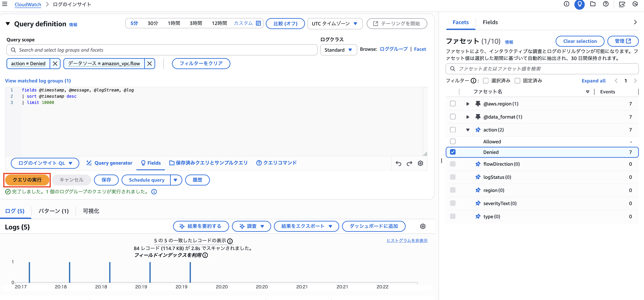Viewport: 644px width, 300px height.
Task: Click the クエリの実行 button
Action: pyautogui.click(x=27, y=180)
